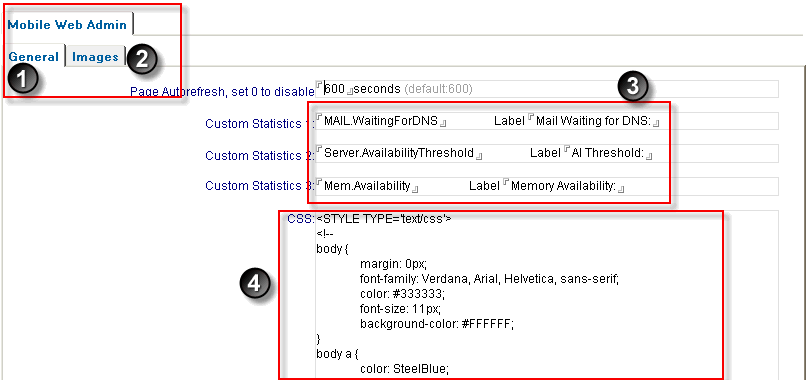
Task: Click the MAIL.WaitingForDNS statistic field
Action: point(381,121)
